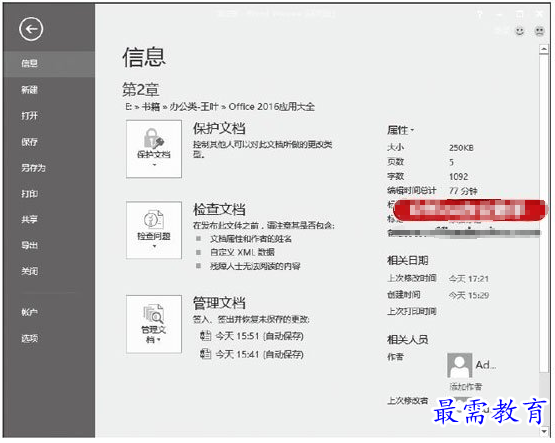
Task: Click the smiley face feedback icon
Action: 520,31
